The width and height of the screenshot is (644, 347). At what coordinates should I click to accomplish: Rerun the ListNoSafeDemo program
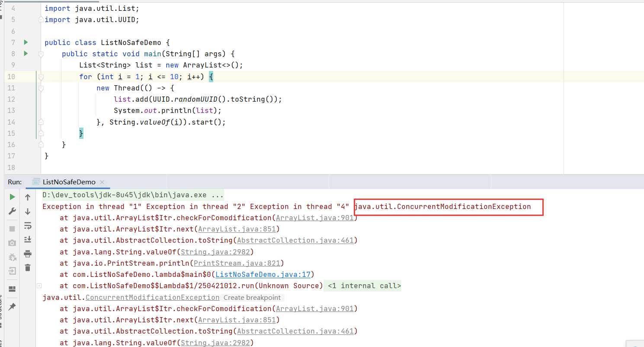(12, 197)
